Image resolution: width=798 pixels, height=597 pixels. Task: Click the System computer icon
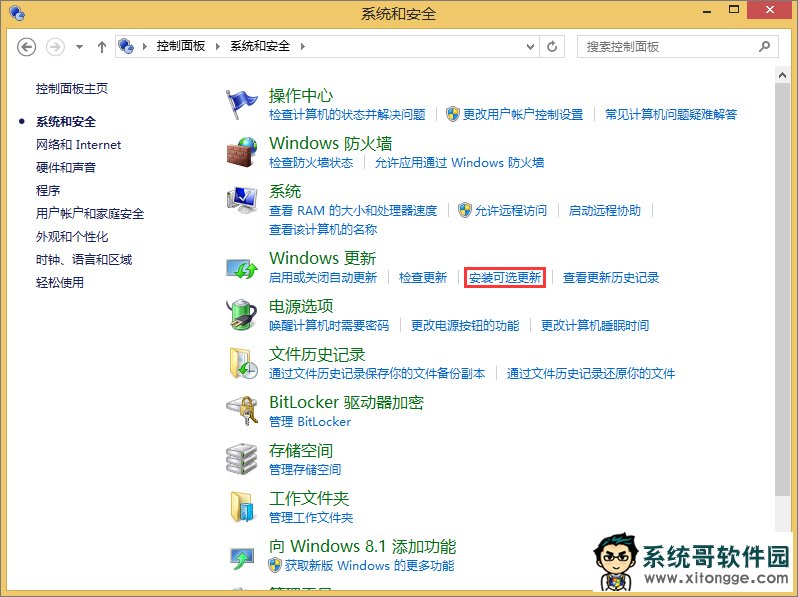click(x=242, y=200)
